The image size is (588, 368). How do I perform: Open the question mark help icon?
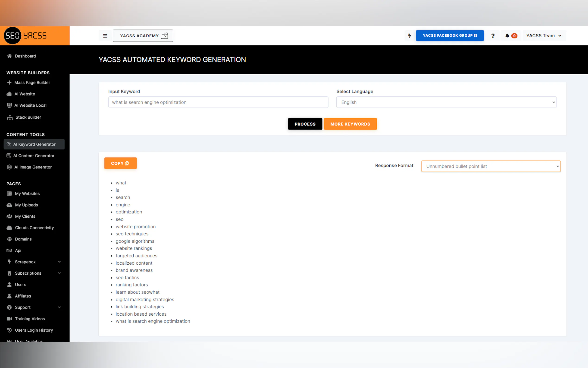(x=493, y=36)
